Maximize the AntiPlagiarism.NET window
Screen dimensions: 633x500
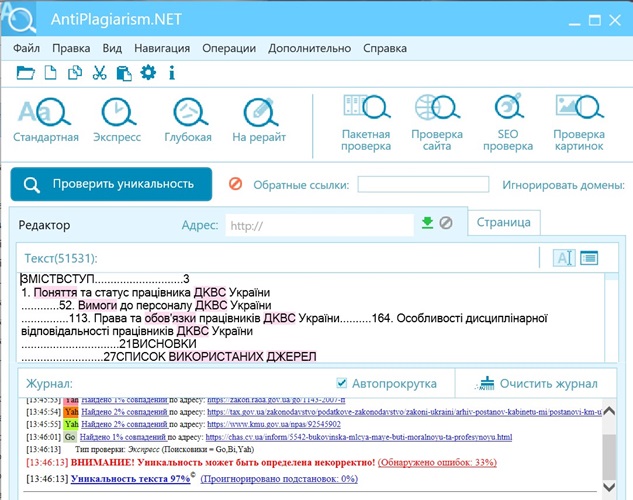pos(595,20)
